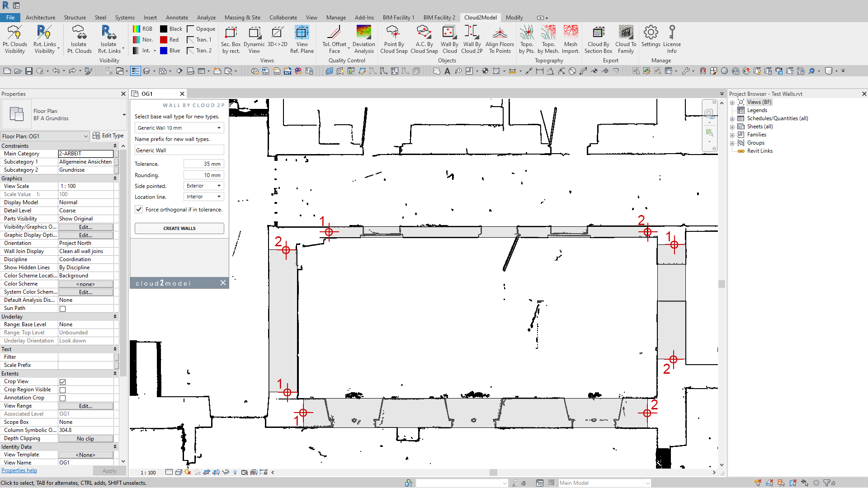Open the Properties help link

pos(19,470)
